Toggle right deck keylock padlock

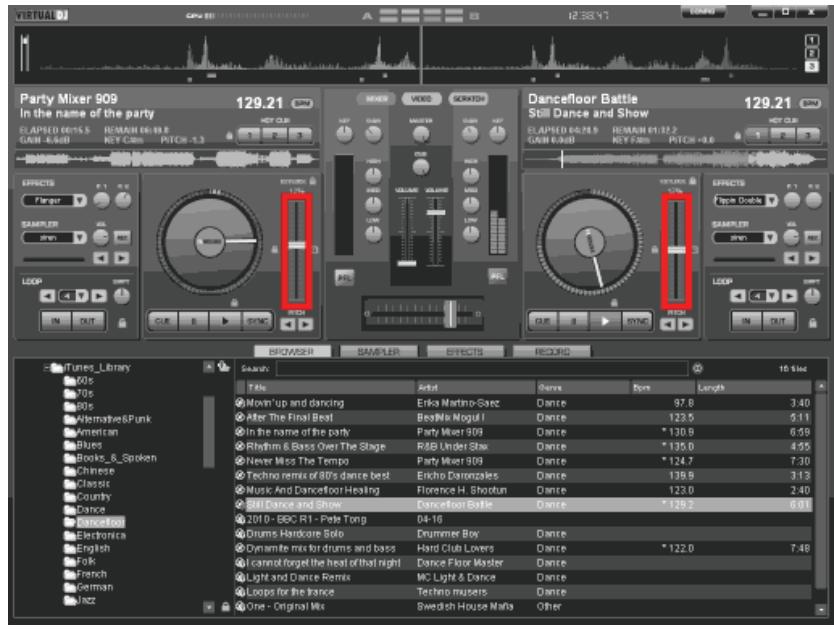click(x=692, y=181)
